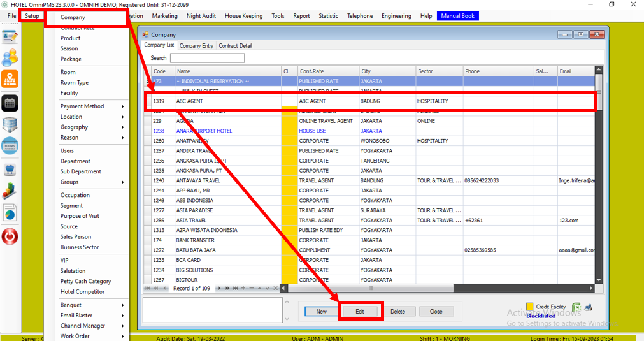Switch to the Company Entry tab
This screenshot has height=341, width=644.
point(196,46)
